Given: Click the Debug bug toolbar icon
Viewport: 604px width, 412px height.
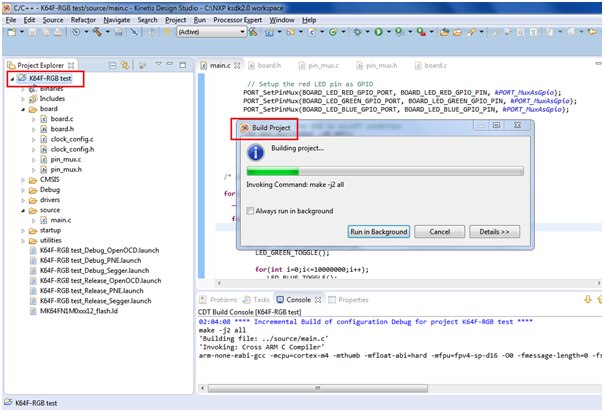Looking at the screenshot, I should (357, 32).
